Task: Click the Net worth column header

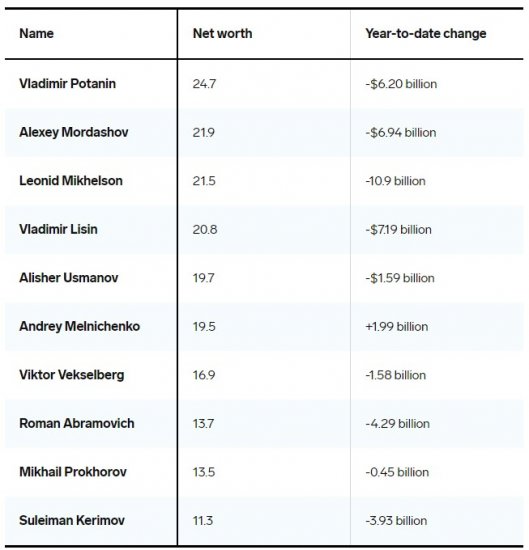Action: [222, 34]
